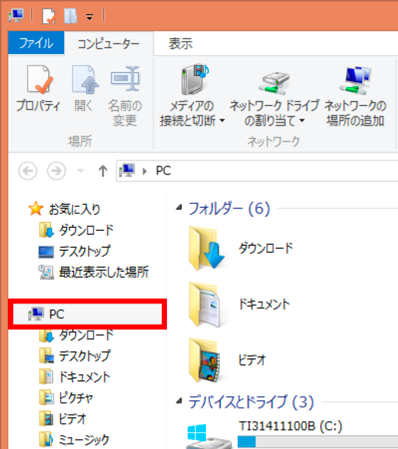Open the ファイル menu tab
This screenshot has height=449, width=398.
tap(36, 43)
